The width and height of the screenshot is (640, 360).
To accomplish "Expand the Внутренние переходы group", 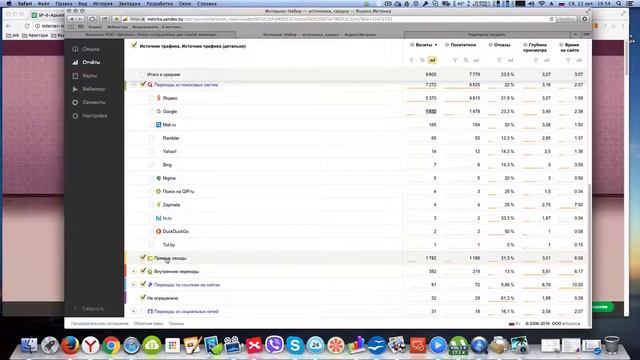I will coord(133,271).
